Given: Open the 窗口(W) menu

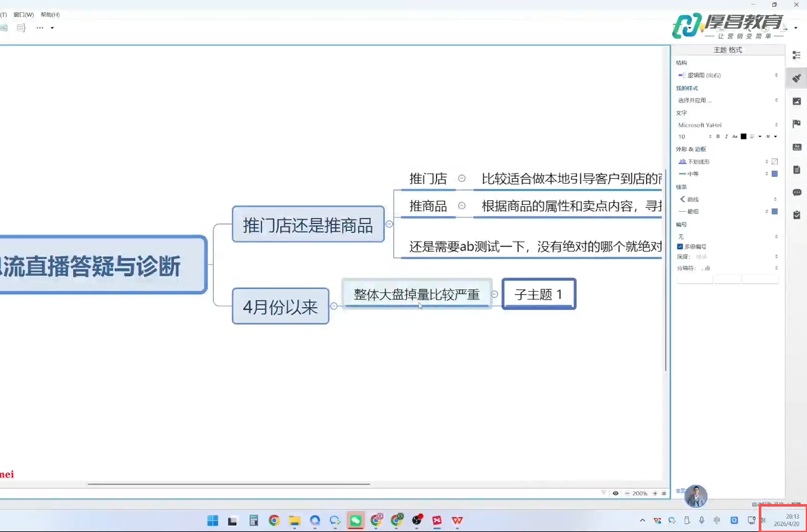Looking at the screenshot, I should (x=23, y=15).
